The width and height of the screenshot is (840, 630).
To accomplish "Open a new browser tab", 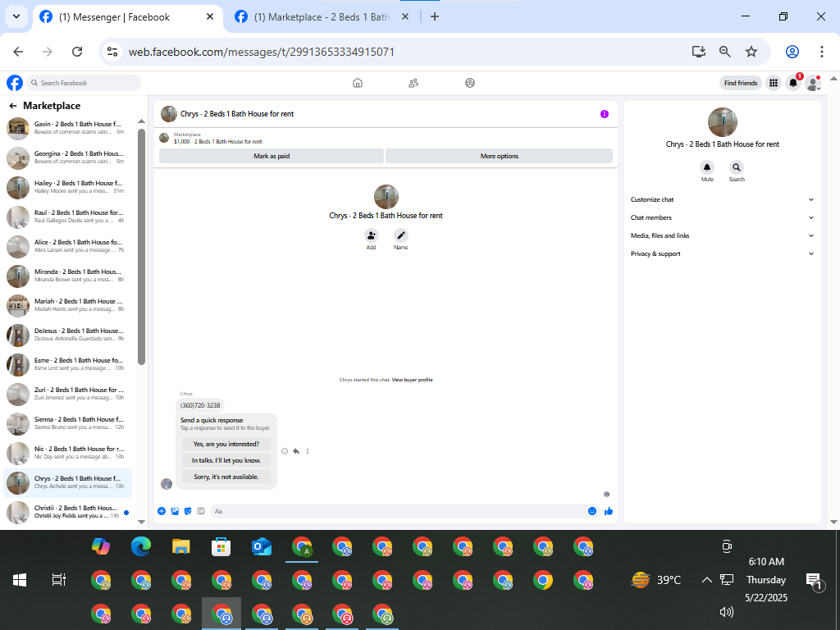I will tap(435, 17).
